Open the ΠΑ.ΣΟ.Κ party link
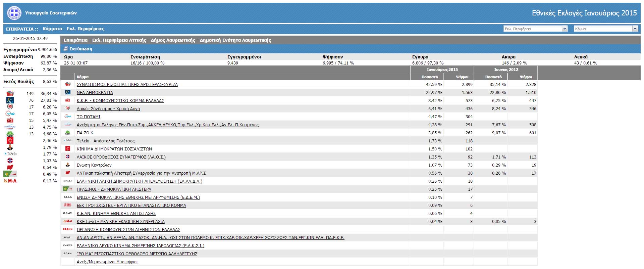 coord(85,133)
